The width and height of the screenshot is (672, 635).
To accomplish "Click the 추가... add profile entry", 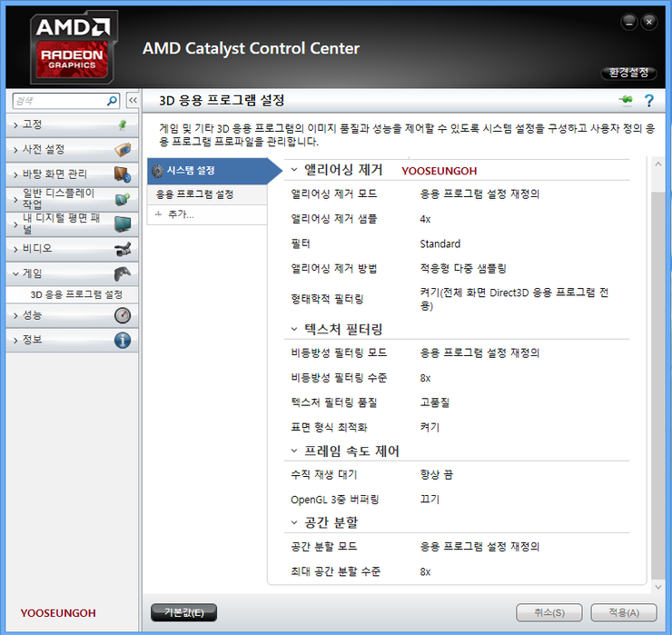I will 207,214.
